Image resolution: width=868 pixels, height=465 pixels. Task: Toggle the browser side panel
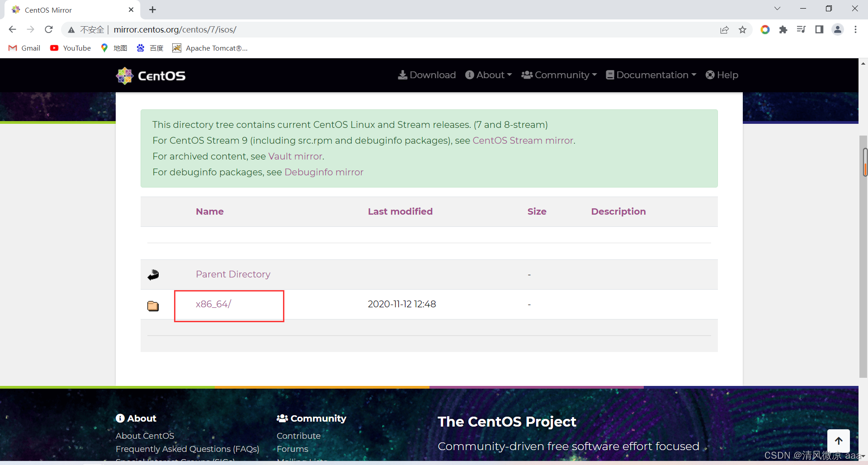tap(819, 30)
